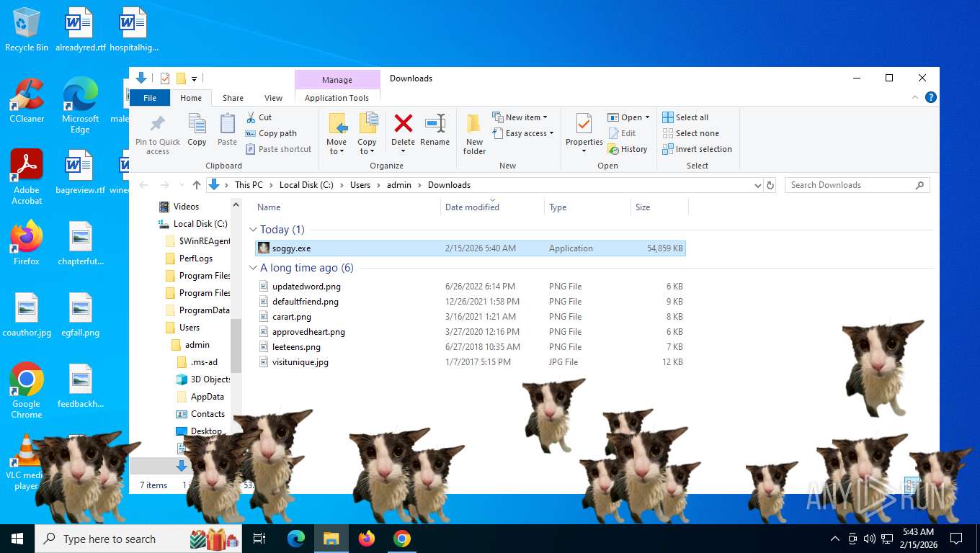This screenshot has height=553, width=980.
Task: Click Select all in ribbon
Action: pos(685,117)
